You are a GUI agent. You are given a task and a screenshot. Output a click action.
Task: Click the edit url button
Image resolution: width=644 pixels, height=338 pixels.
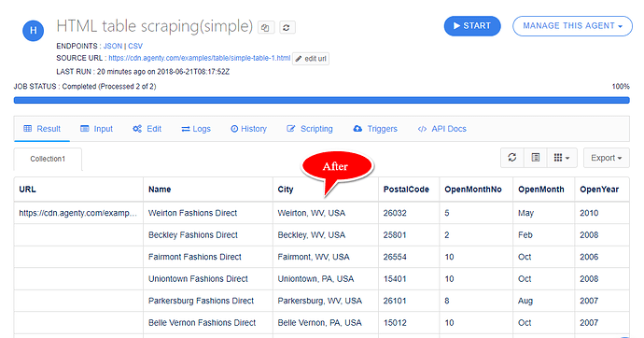(311, 59)
